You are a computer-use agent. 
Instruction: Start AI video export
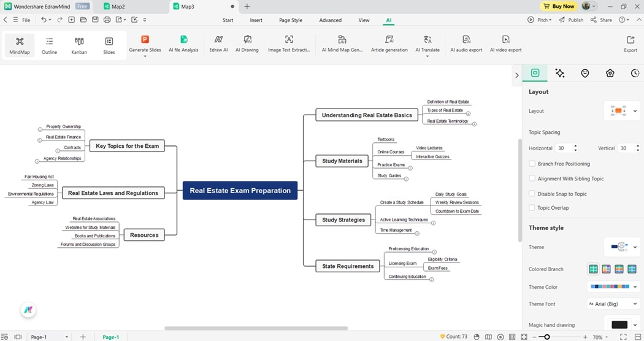point(505,44)
